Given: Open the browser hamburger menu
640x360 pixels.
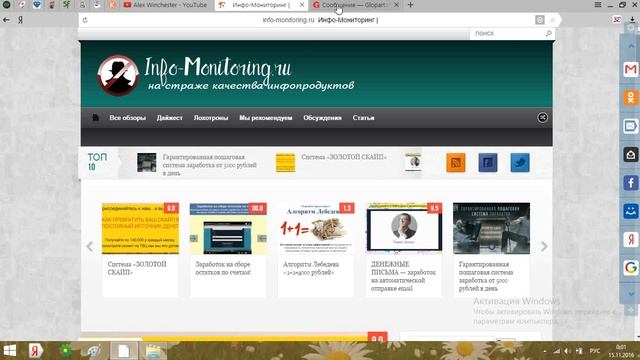Looking at the screenshot, I should pyautogui.click(x=598, y=5).
